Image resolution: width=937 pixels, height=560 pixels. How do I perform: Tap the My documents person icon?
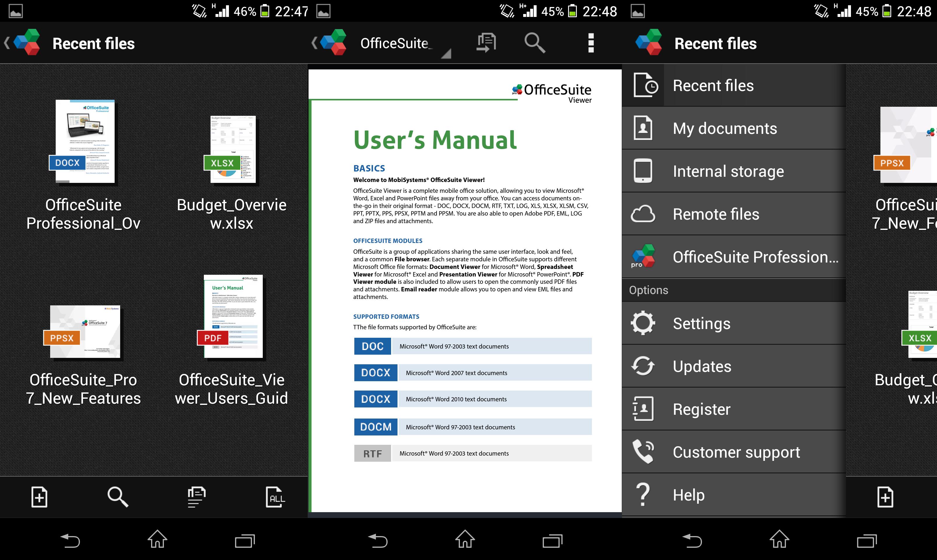tap(643, 128)
